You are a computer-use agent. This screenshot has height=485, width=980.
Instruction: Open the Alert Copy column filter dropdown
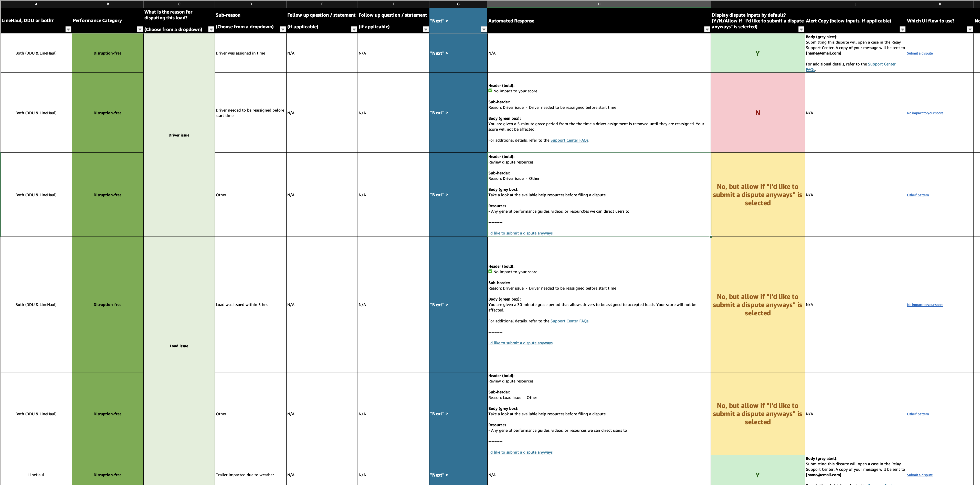coord(902,30)
